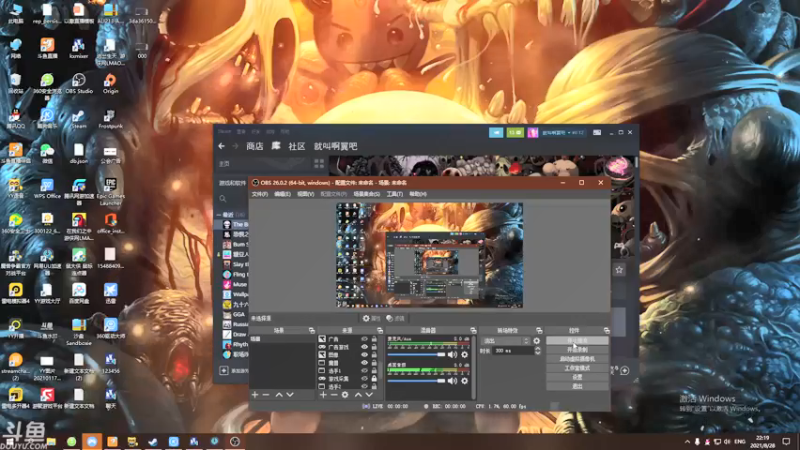
Task: Add a new source with the plus icon
Action: tap(323, 395)
